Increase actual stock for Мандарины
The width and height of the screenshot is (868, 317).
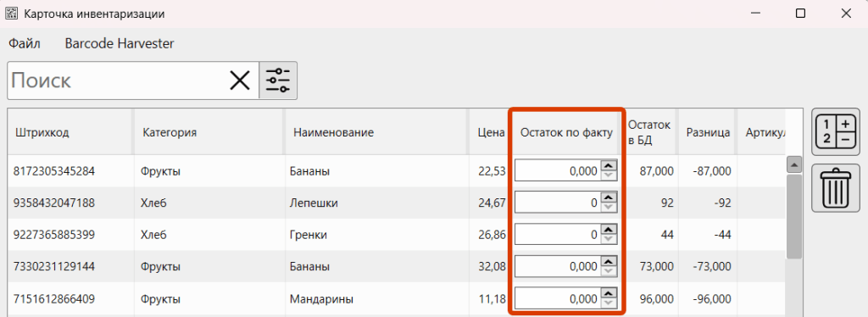click(x=609, y=293)
